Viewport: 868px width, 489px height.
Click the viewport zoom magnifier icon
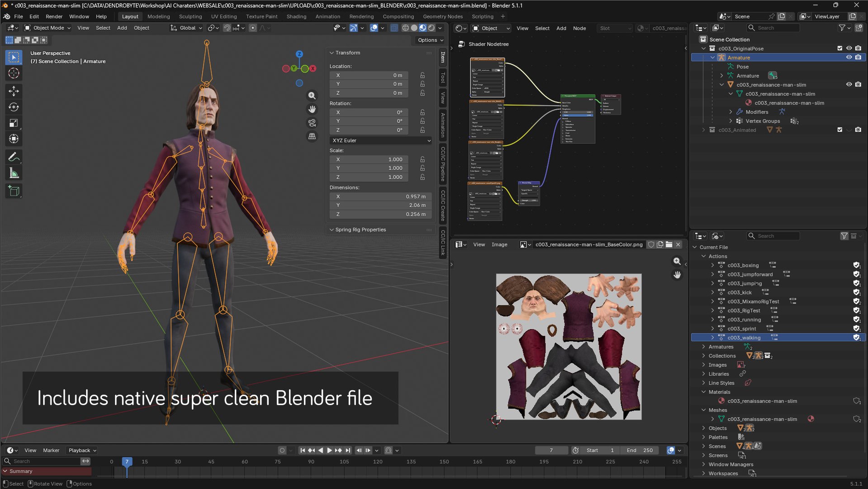click(x=312, y=96)
